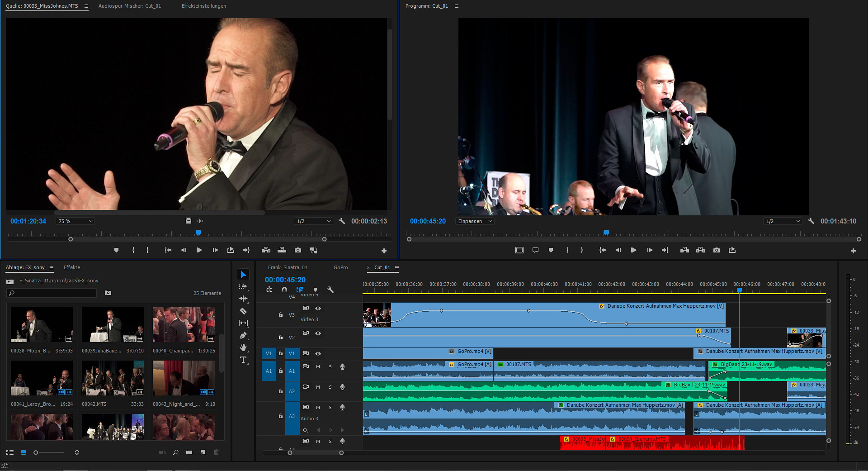Open Source zoom level 75 % dropdown
Viewport: 868px width, 471px height.
point(75,221)
